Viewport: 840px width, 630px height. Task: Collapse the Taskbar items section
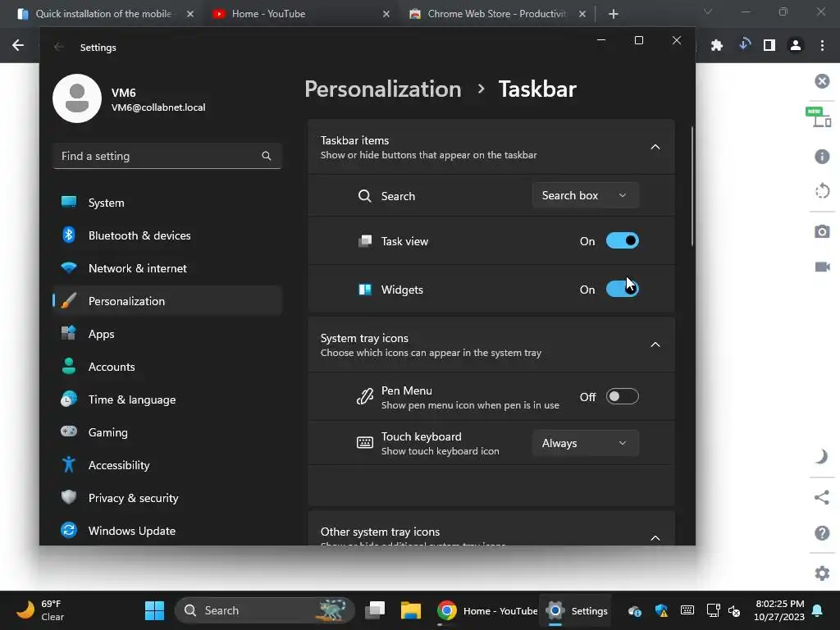click(655, 147)
